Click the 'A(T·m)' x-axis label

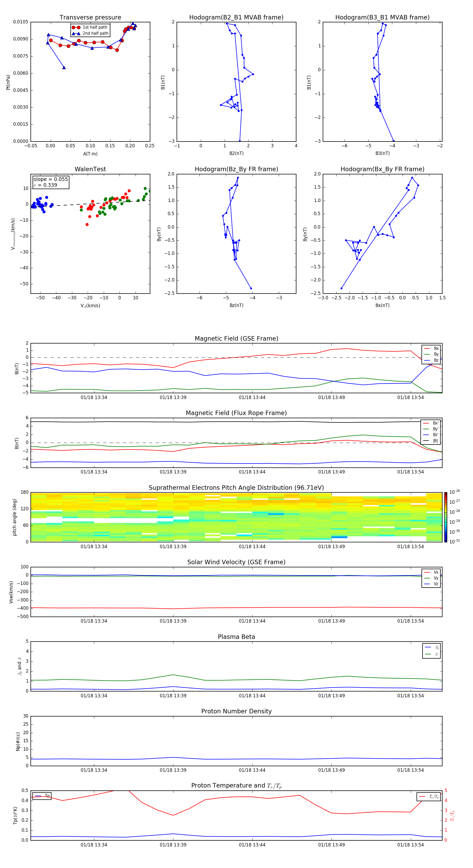click(90, 154)
